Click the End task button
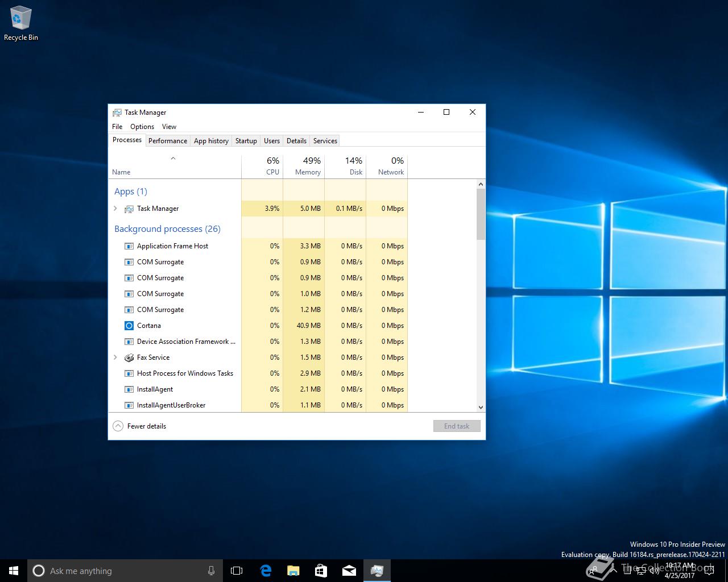 (457, 426)
